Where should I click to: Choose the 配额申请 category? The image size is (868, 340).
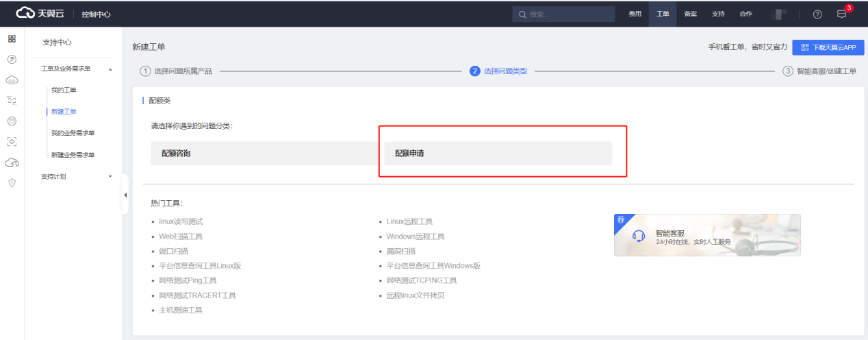click(x=498, y=154)
